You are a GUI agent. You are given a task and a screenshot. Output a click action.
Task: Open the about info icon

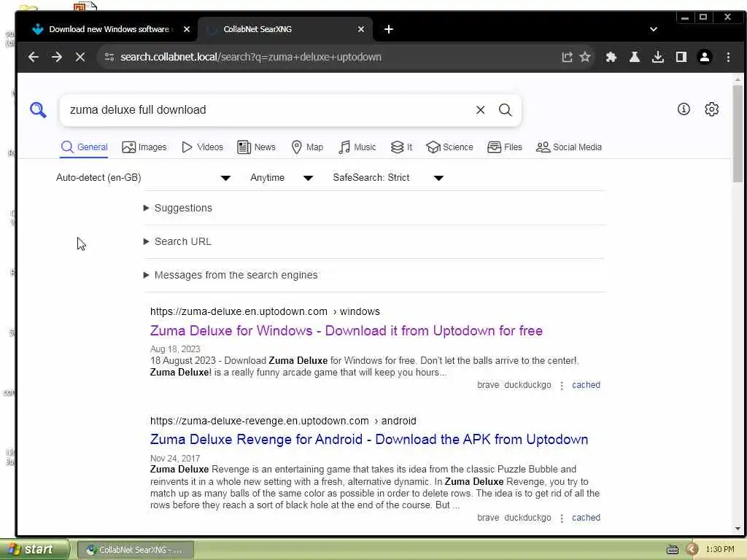pos(684,109)
